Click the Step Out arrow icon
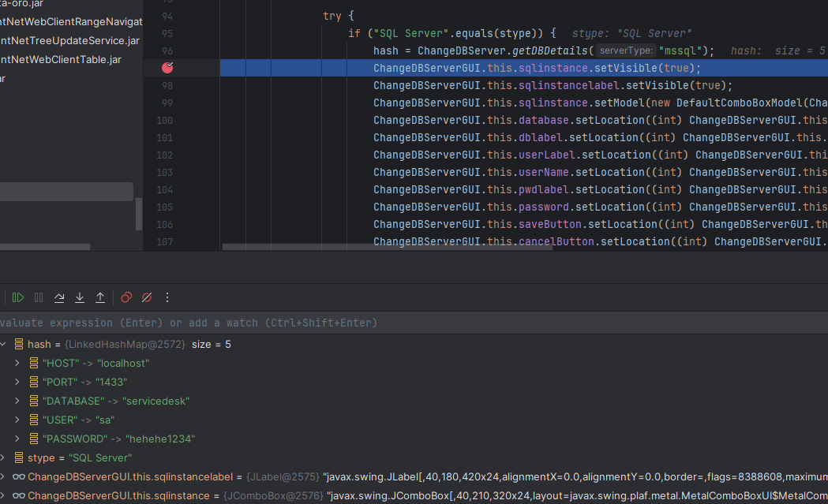 [x=100, y=297]
